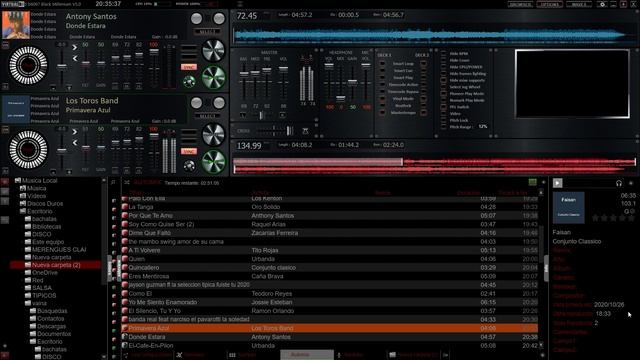Click the pitch plus button on deck 1
This screenshot has width=640, height=360.
(x=69, y=88)
